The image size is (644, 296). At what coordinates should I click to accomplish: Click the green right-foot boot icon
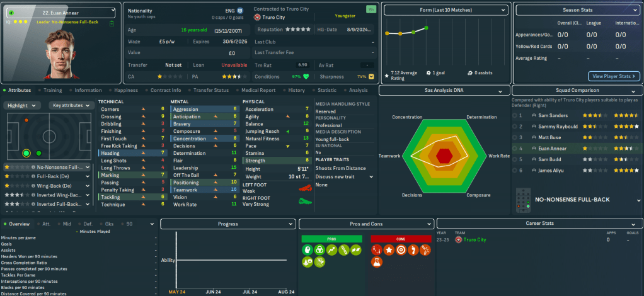tap(306, 201)
